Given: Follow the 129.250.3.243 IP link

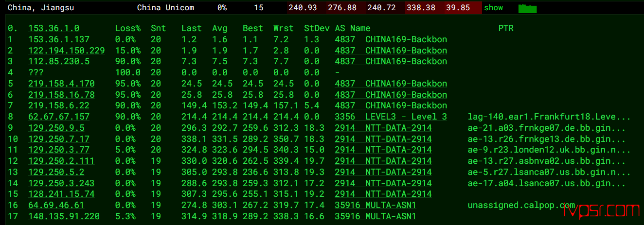Looking at the screenshot, I should (61, 183).
